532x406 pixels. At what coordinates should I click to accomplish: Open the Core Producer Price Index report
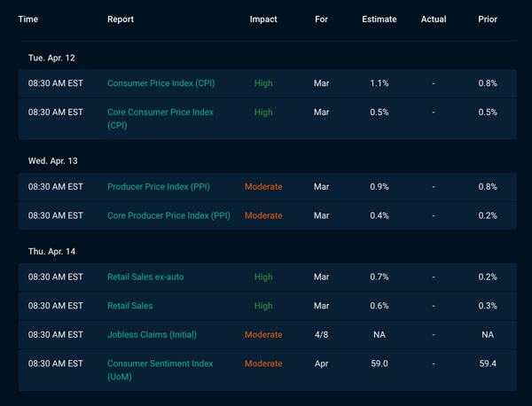click(x=168, y=215)
